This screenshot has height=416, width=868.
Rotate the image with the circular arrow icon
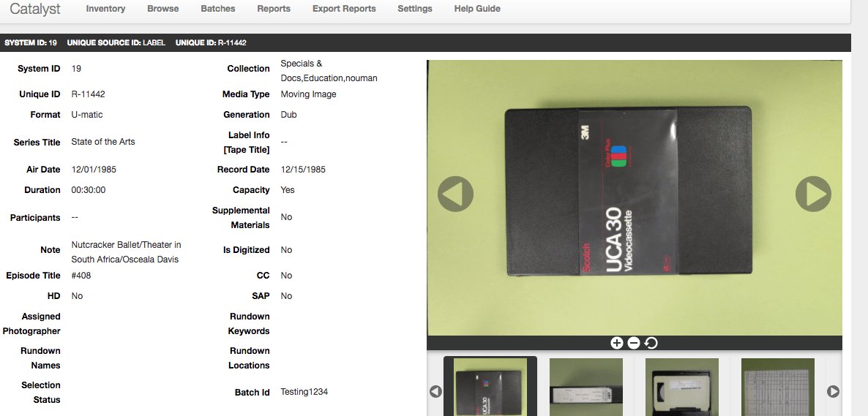(x=651, y=343)
